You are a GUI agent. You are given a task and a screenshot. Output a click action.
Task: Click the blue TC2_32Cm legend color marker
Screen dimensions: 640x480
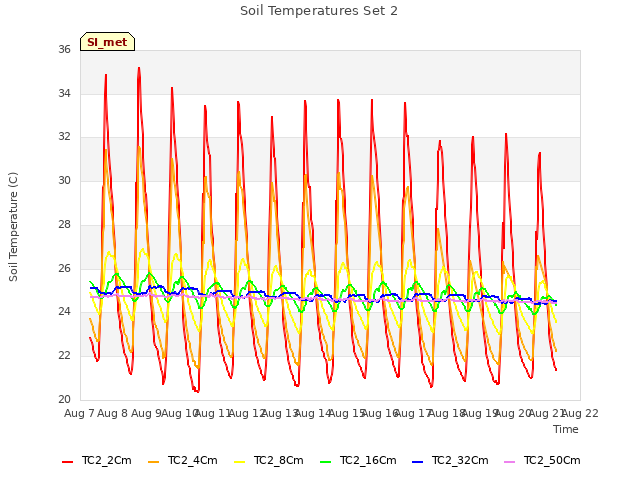click(x=418, y=462)
